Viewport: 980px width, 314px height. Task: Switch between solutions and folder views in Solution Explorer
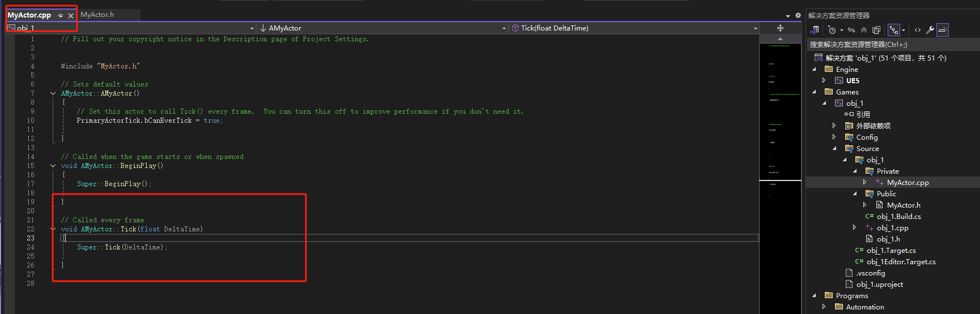pyautogui.click(x=815, y=30)
